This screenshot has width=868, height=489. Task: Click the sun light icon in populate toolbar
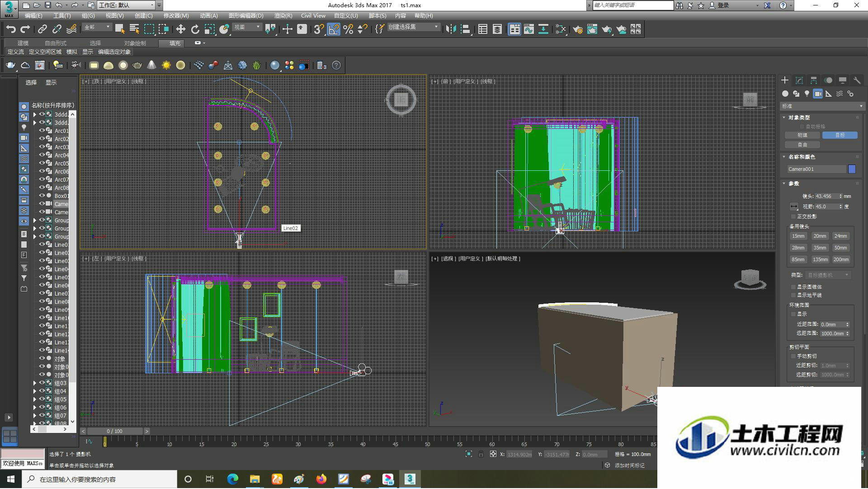tap(166, 66)
